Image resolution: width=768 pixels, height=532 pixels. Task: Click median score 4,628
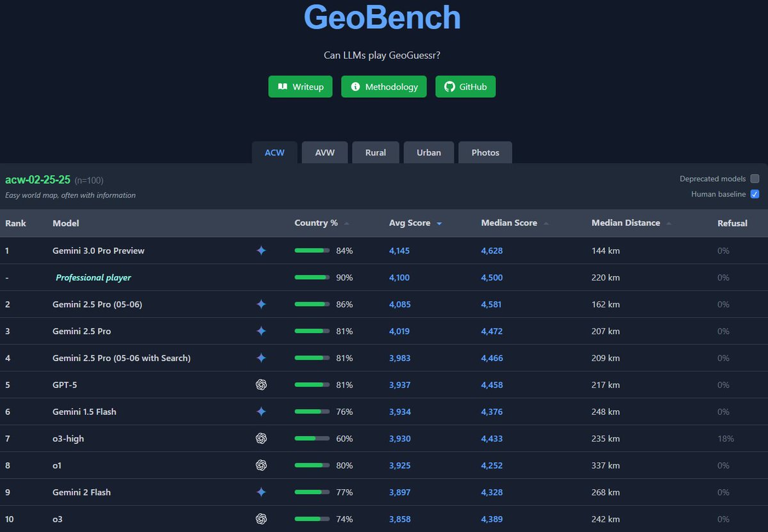[492, 251]
